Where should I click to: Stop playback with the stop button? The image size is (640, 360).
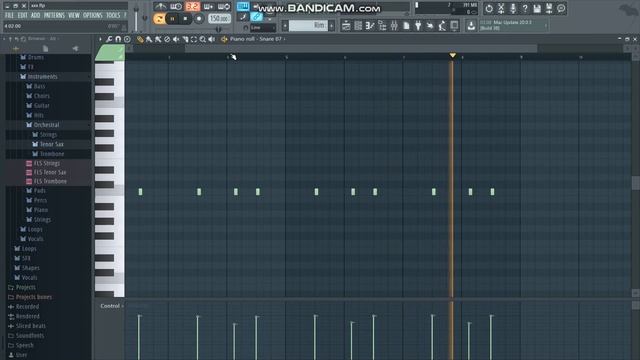186,18
